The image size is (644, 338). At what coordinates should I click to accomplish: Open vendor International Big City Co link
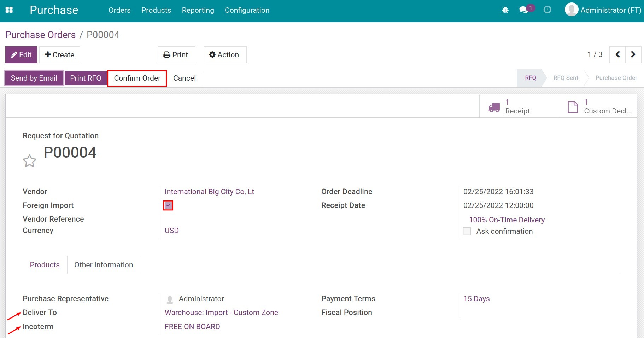click(209, 192)
